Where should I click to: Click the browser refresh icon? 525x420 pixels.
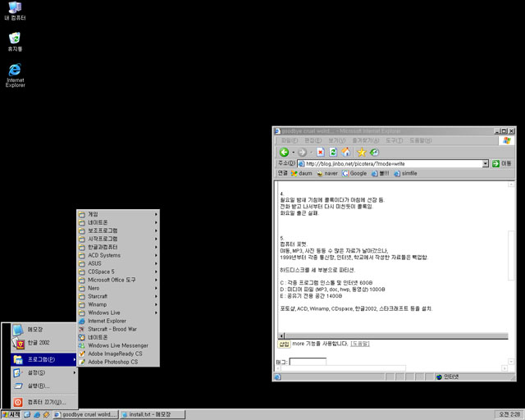point(333,153)
